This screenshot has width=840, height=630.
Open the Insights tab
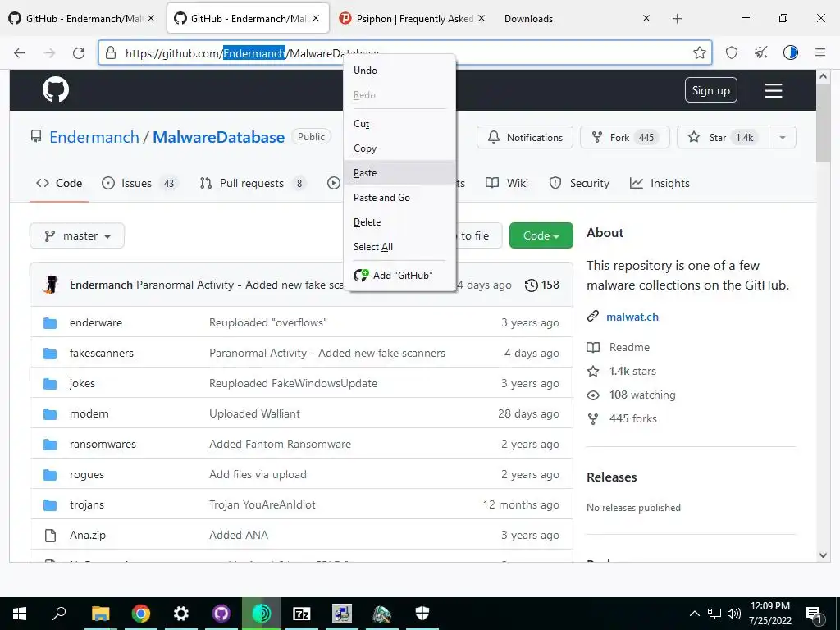[660, 183]
